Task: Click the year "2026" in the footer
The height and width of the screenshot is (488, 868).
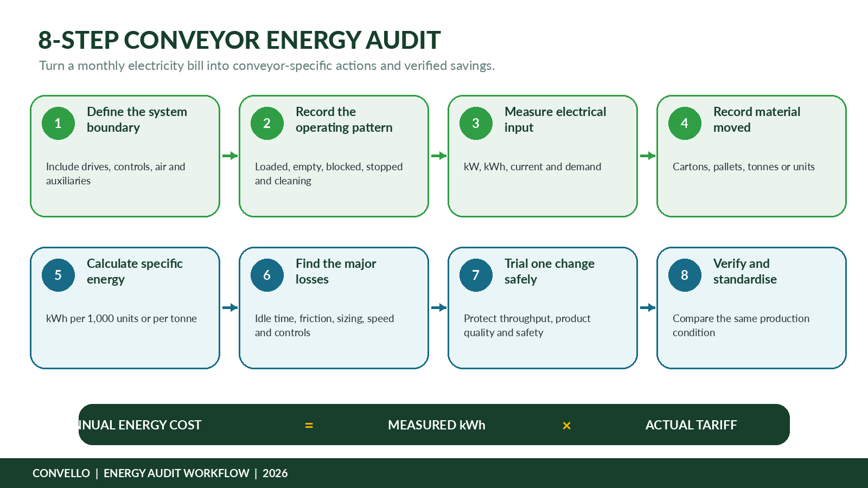Action: point(275,473)
